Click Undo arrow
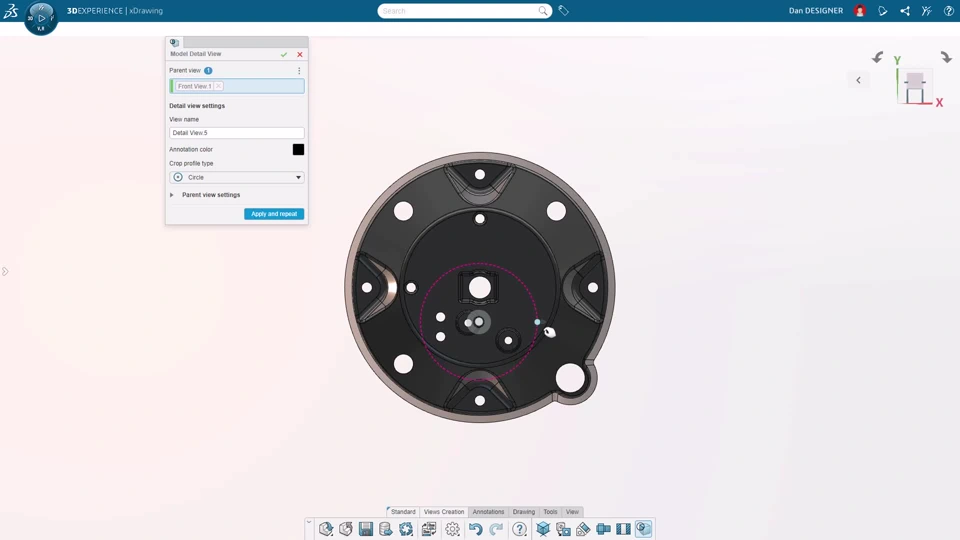 476,529
